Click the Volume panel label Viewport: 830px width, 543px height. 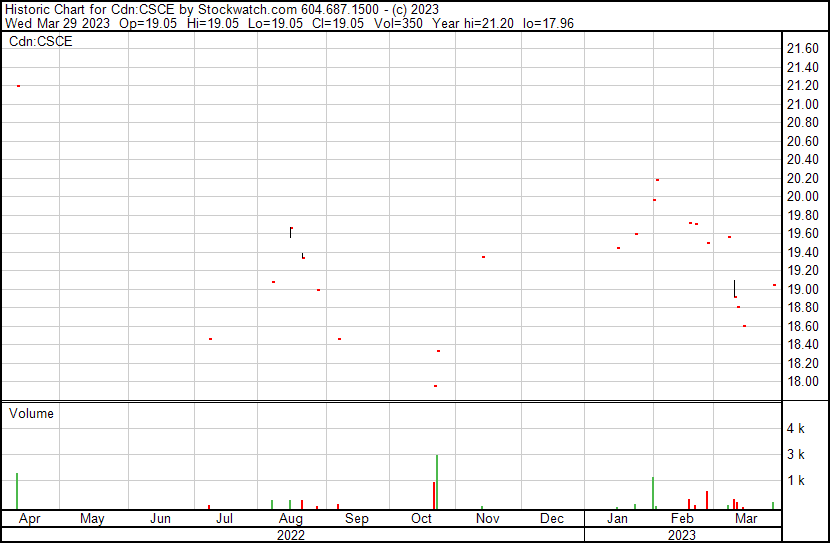[x=32, y=413]
